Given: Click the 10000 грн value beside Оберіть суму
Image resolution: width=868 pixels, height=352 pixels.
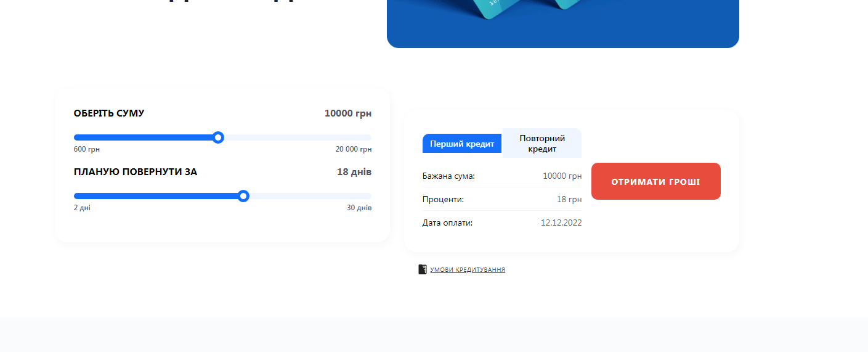Looking at the screenshot, I should [x=348, y=113].
